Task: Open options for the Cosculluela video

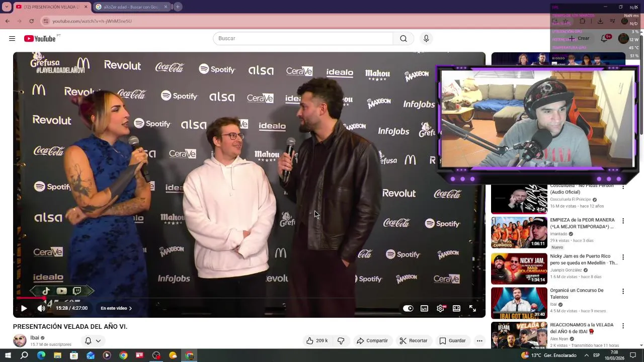Action: (623, 187)
